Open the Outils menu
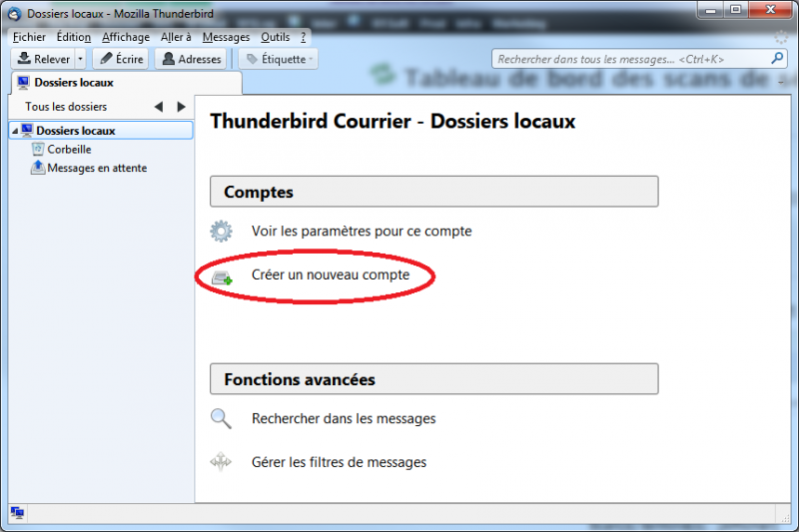 (276, 37)
